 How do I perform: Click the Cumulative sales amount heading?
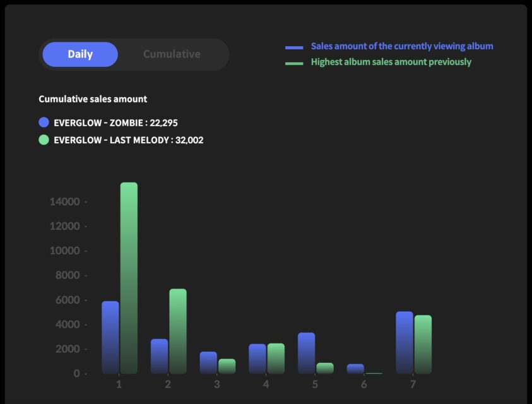click(x=93, y=99)
